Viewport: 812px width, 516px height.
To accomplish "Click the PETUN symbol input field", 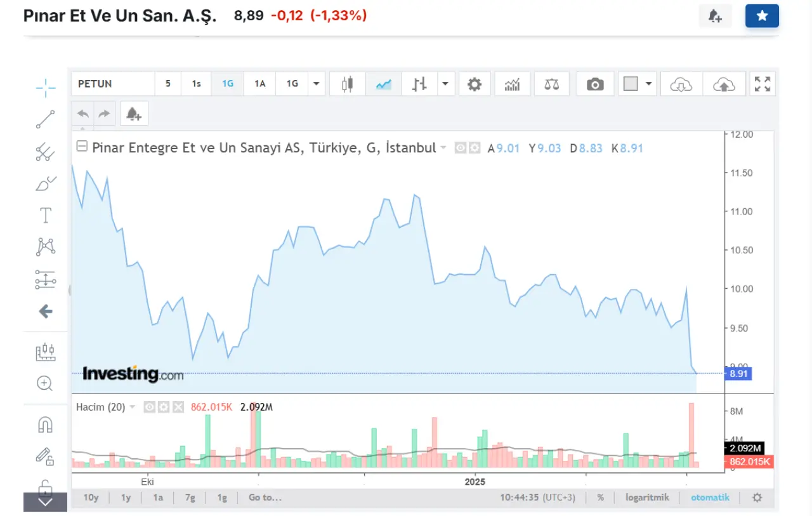I will (113, 84).
